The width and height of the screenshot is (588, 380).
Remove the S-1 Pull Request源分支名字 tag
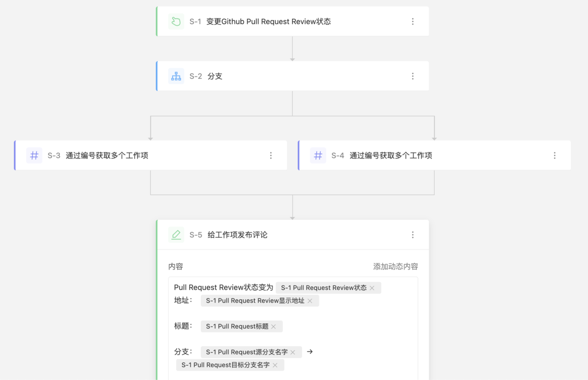click(293, 352)
